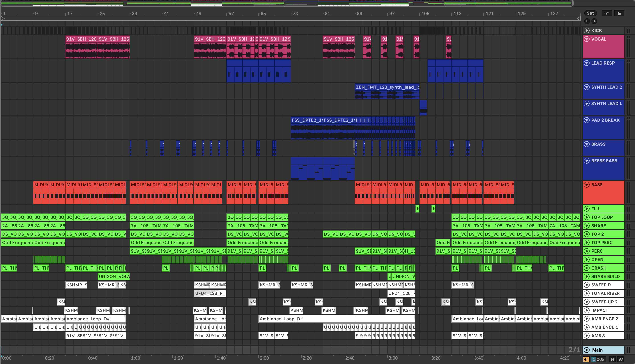
Task: Toggle the orange waveform display button
Action: tap(586, 359)
